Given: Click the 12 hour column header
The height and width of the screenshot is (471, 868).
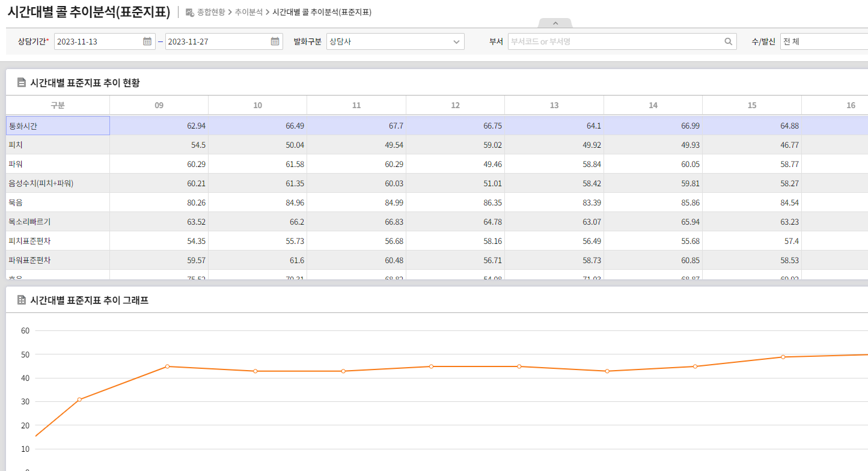Looking at the screenshot, I should pos(456,105).
